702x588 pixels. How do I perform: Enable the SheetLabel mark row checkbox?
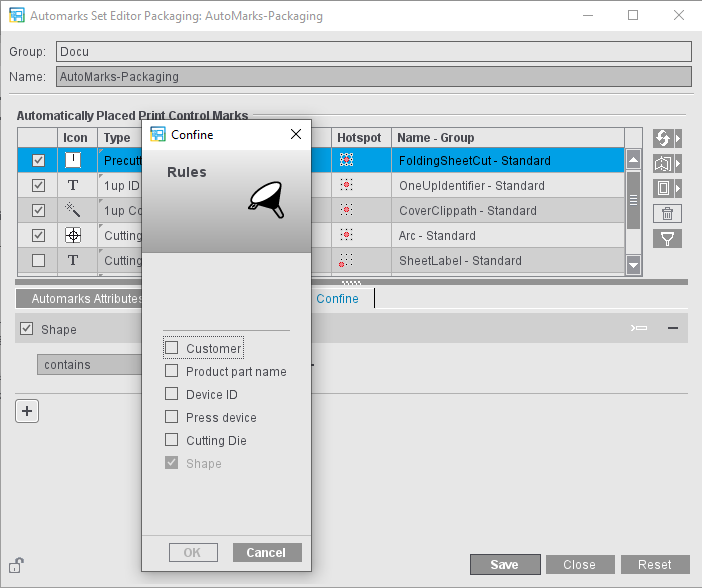tap(38, 261)
